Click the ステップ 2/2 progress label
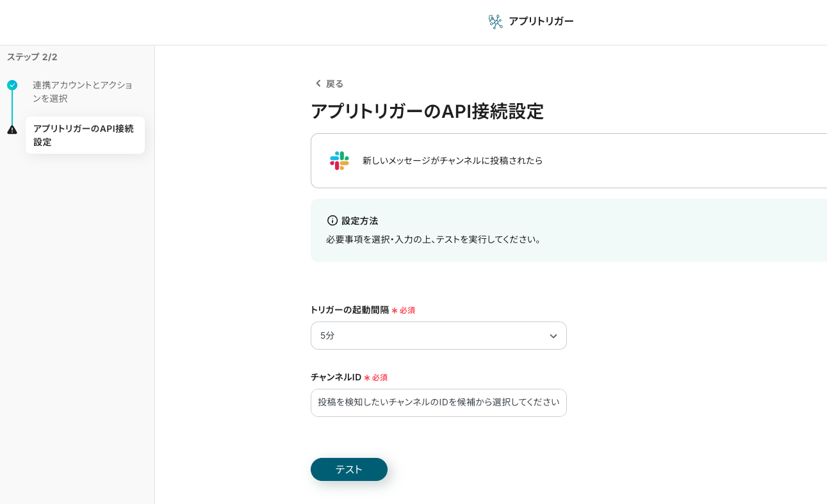Screen dimensions: 827x504 [32, 57]
